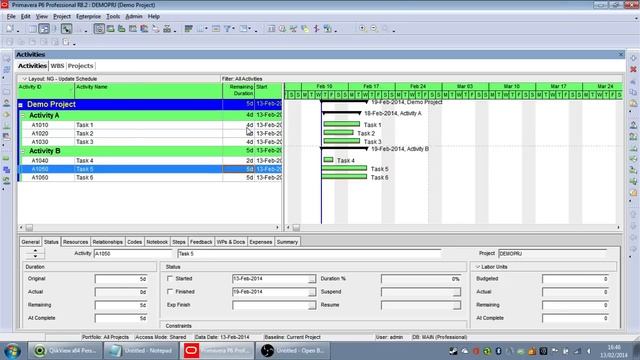Viewport: 640px width, 360px height.
Task: Select the A1020 Task 2 row
Action: (150, 133)
